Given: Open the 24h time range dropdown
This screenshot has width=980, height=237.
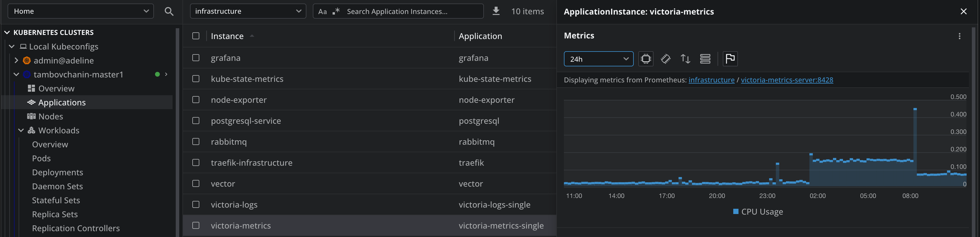Looking at the screenshot, I should (x=598, y=59).
